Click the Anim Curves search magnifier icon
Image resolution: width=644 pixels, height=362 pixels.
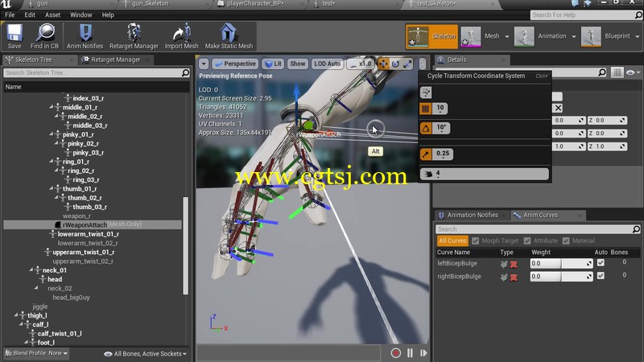click(x=636, y=229)
